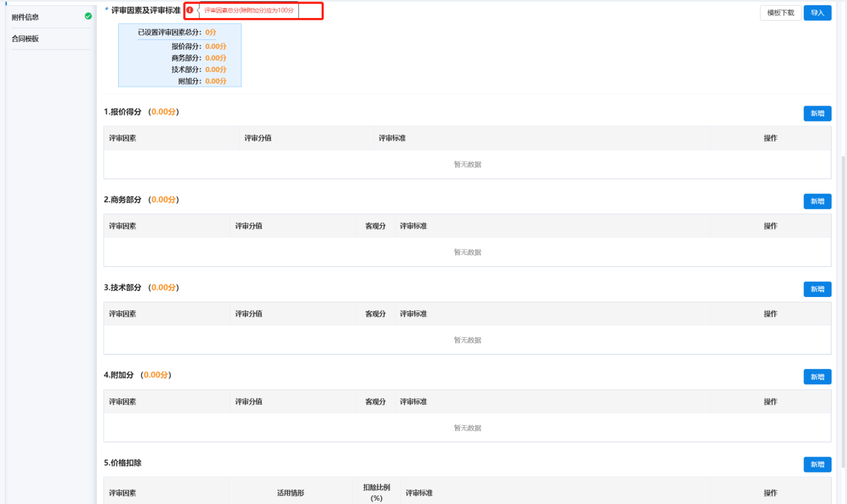Click 操作 column header in 附加分 table
Screen dimensions: 847x504
pyautogui.click(x=770, y=402)
